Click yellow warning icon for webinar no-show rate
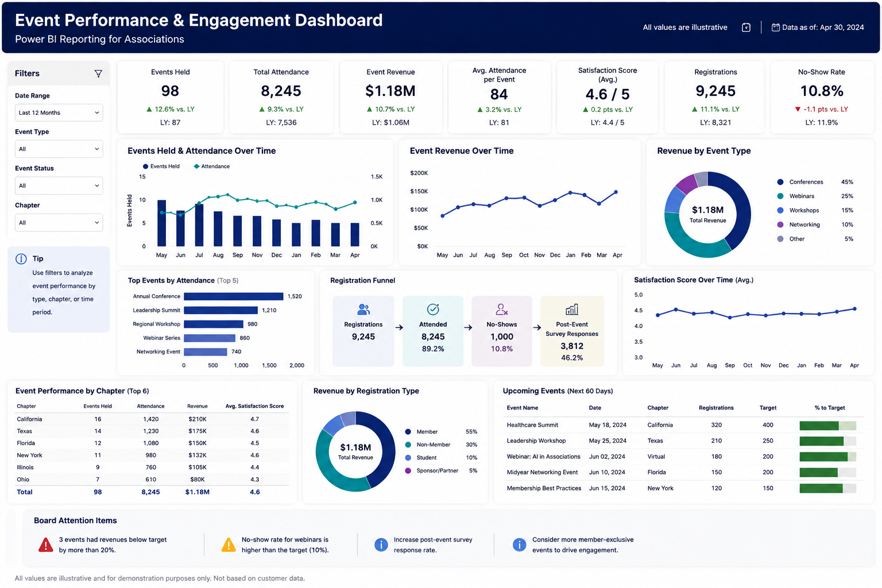Viewport: 882px width, 588px height. [229, 544]
